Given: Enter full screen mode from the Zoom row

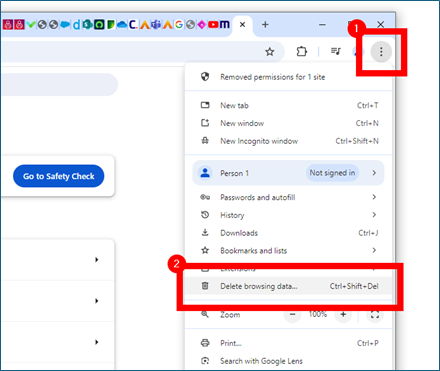Looking at the screenshot, I should pyautogui.click(x=375, y=314).
